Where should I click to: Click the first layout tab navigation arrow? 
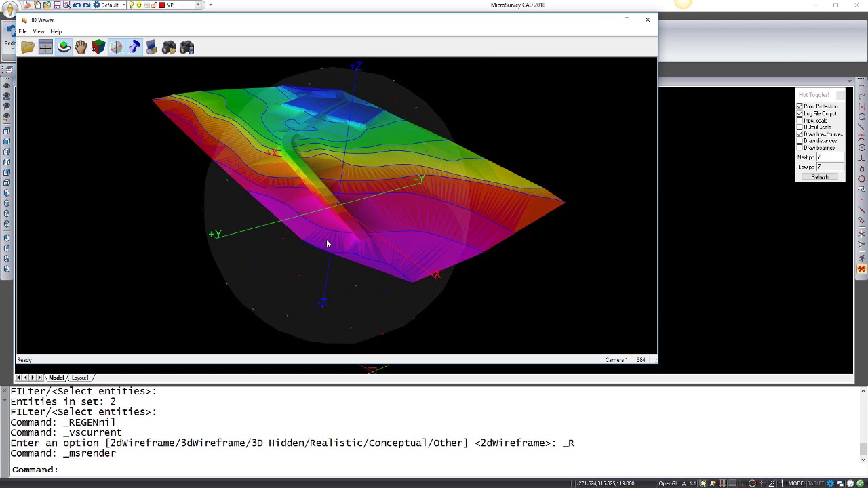point(19,378)
